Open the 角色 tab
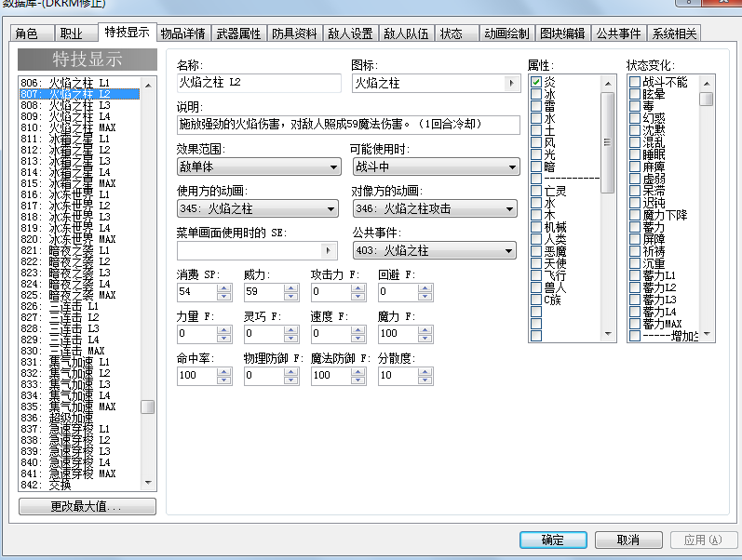Image resolution: width=742 pixels, height=560 pixels. tap(33, 33)
